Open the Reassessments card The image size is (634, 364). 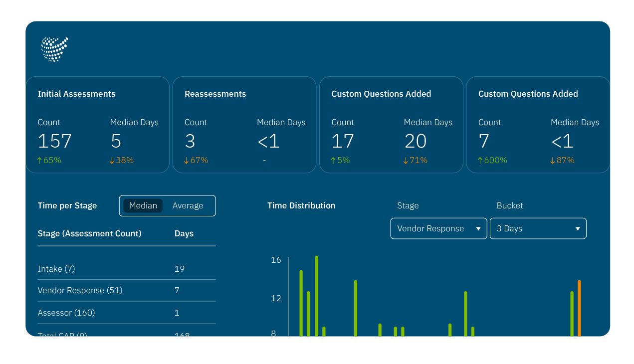(244, 125)
